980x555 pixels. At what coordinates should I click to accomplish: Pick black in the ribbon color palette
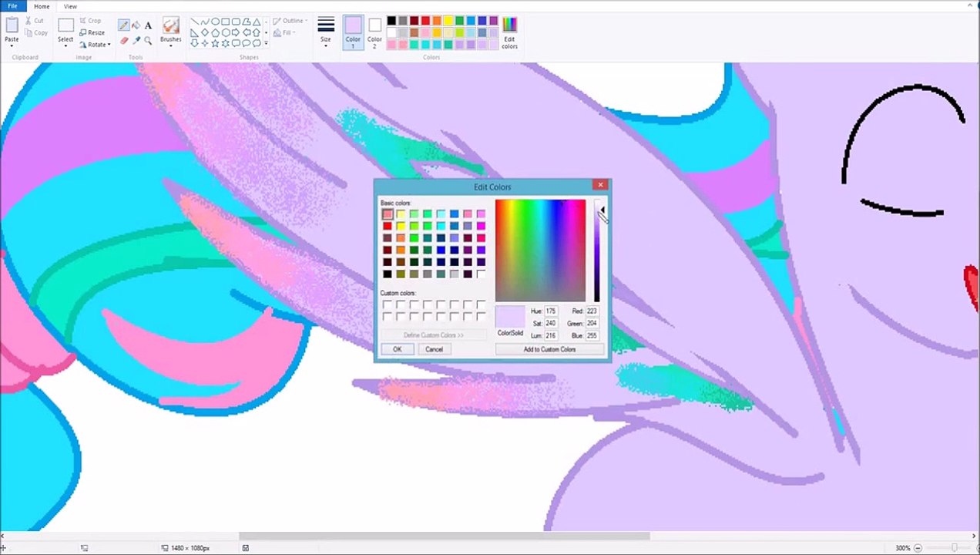click(x=391, y=21)
